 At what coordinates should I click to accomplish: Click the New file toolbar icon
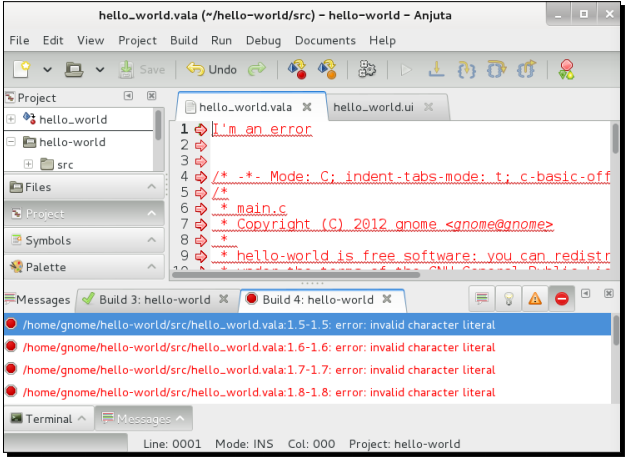[23, 69]
